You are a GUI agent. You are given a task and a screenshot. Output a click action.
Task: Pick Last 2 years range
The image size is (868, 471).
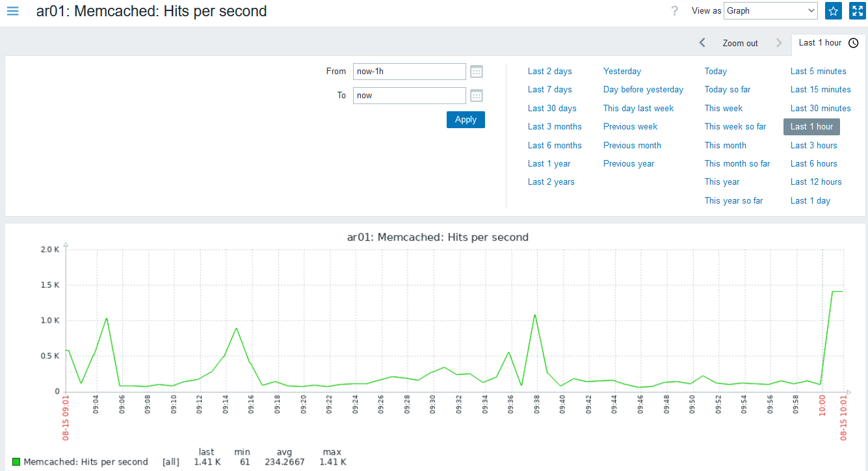tap(551, 182)
